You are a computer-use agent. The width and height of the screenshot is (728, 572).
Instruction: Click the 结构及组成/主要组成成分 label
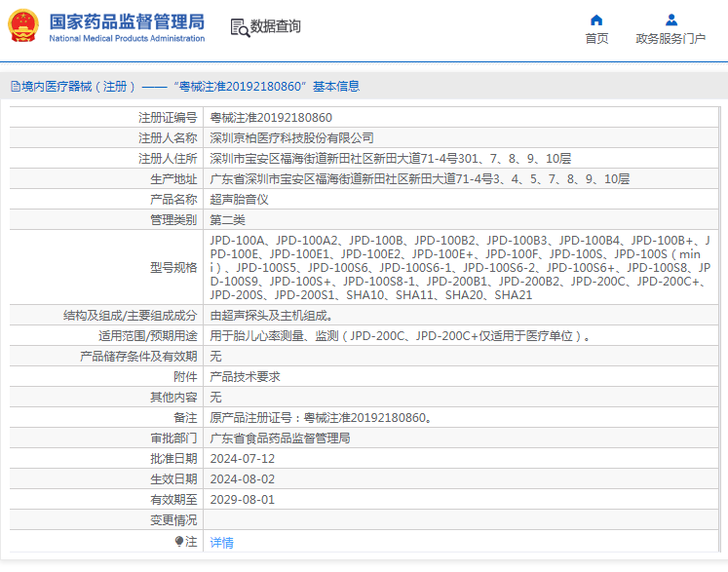130,316
